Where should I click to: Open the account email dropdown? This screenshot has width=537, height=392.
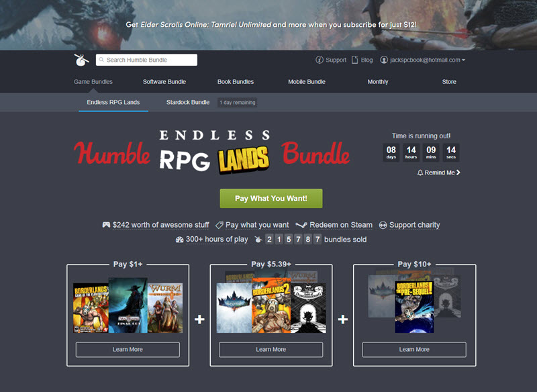coord(428,60)
